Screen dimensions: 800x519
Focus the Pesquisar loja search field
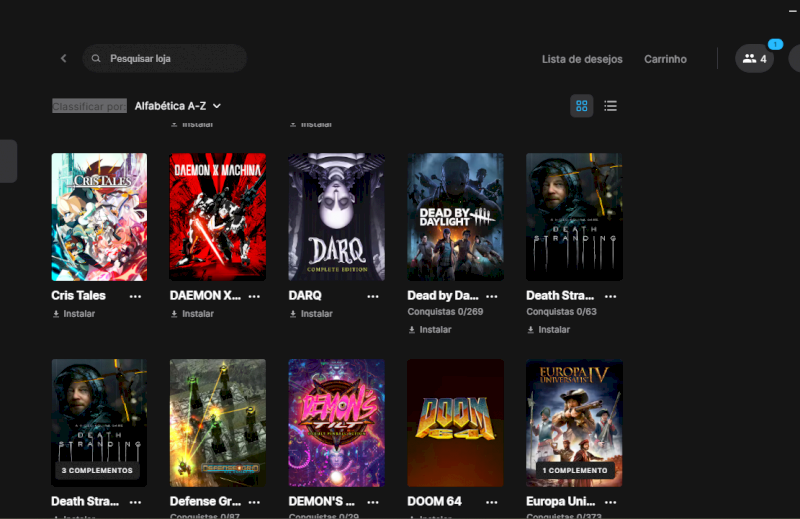coord(165,59)
